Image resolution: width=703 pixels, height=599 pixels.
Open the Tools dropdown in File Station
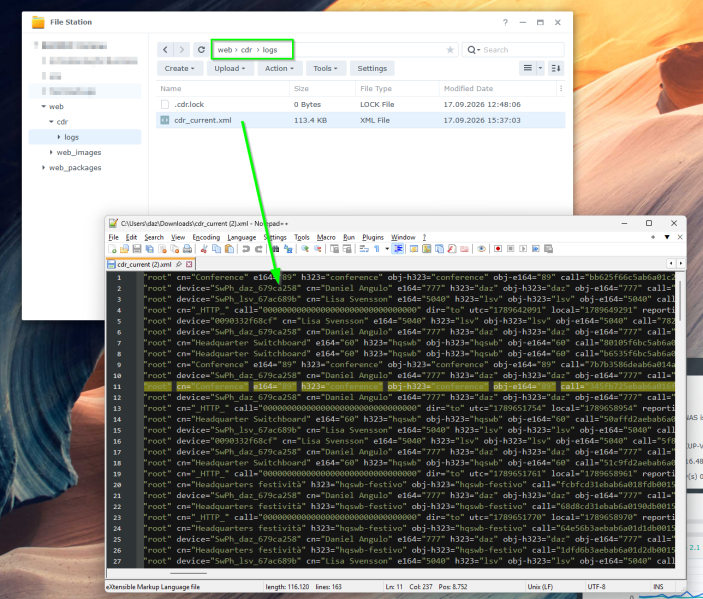coord(325,69)
